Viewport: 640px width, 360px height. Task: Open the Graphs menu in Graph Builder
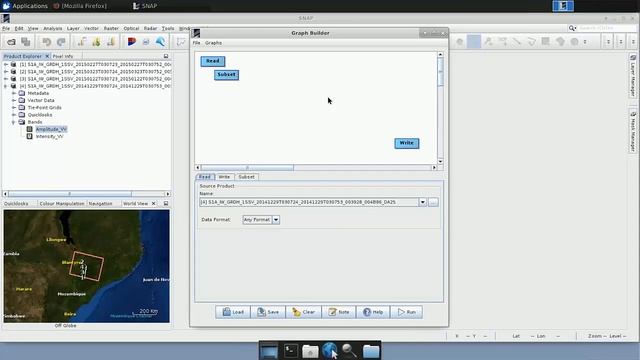[x=213, y=43]
